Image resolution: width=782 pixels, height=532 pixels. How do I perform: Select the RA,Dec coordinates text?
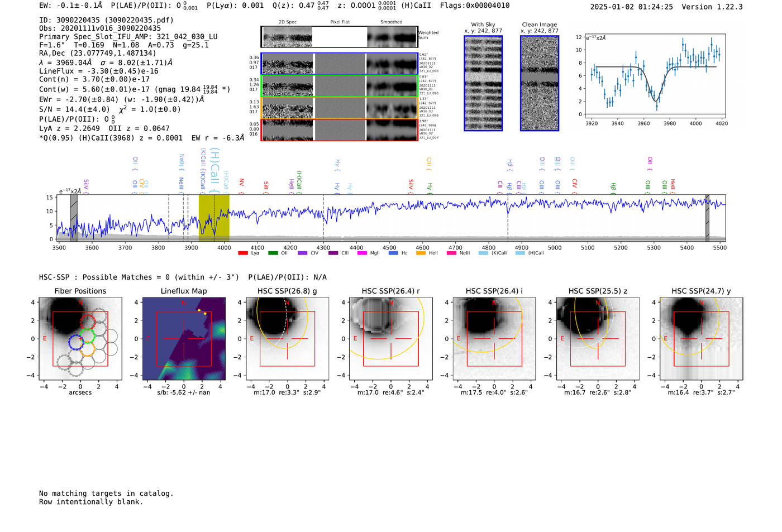98,54
